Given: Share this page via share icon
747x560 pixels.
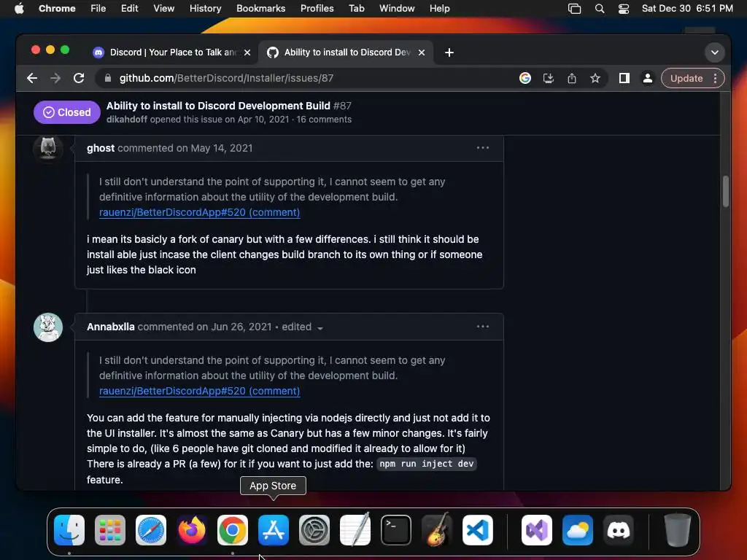Looking at the screenshot, I should 572,78.
